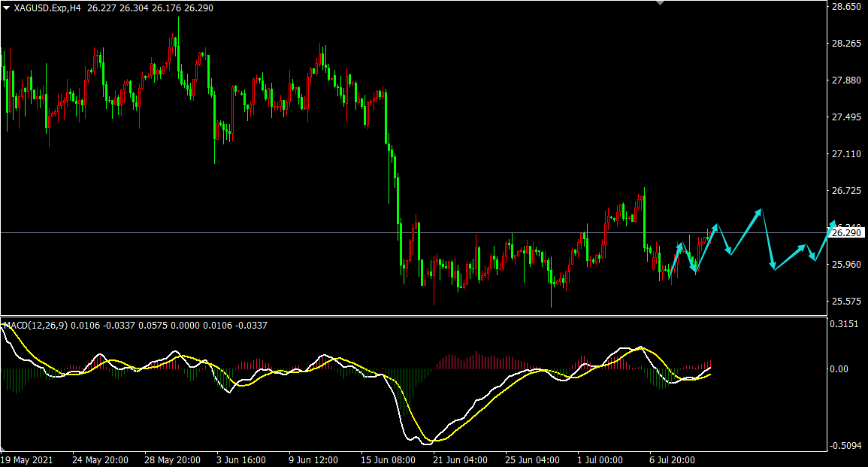
Task: Click the 0.3151 MACD scale value
Action: [x=845, y=324]
